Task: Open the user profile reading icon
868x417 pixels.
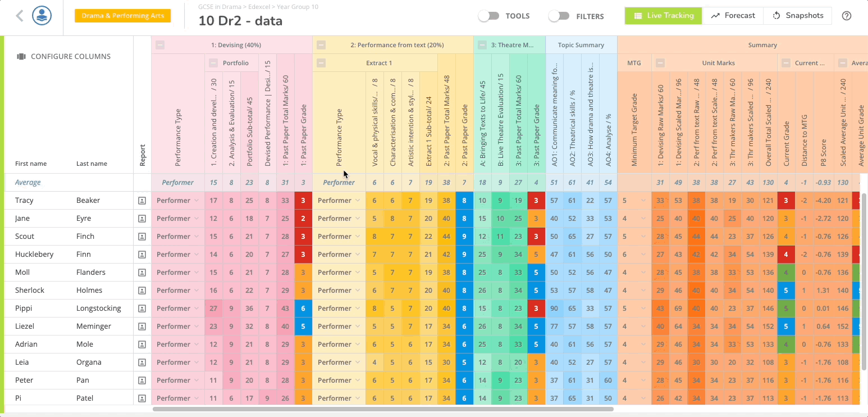Action: (42, 16)
